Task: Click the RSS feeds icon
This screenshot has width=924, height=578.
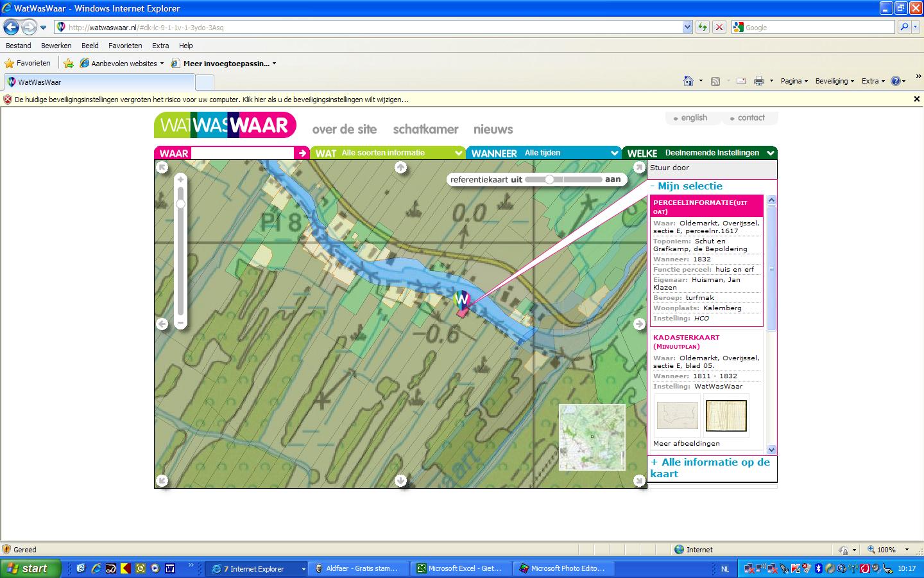Action: coord(715,81)
